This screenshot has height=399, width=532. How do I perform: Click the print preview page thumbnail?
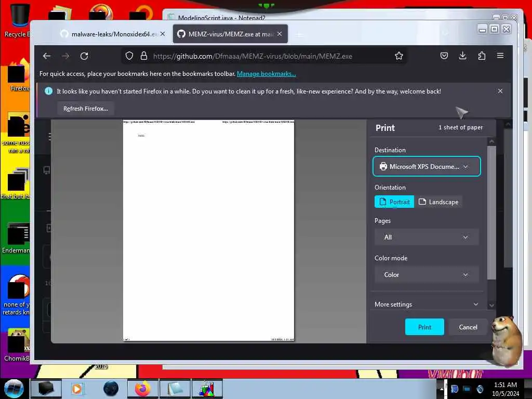click(x=209, y=230)
